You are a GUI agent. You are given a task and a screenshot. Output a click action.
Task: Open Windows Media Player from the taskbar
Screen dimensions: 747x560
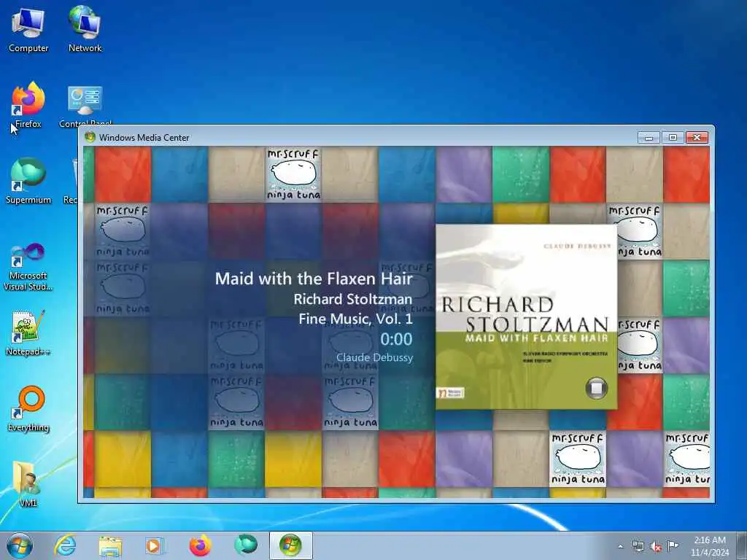point(154,545)
